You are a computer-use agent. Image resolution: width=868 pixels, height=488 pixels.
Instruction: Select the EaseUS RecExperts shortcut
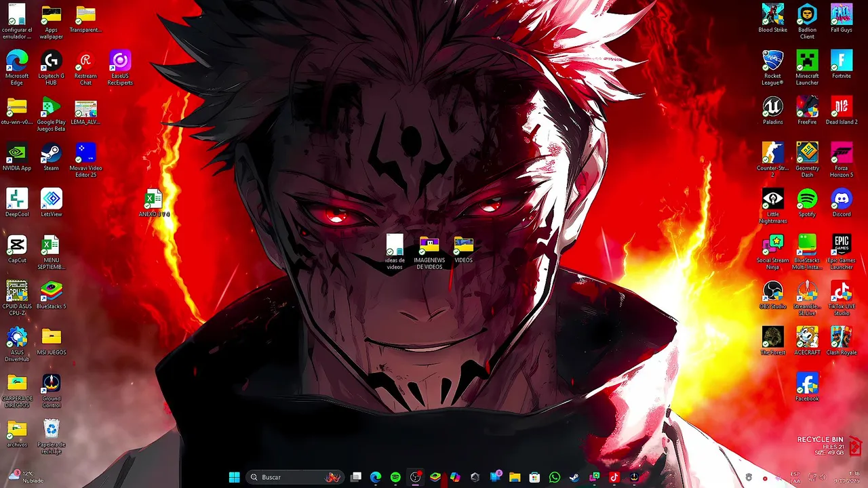pos(120,68)
